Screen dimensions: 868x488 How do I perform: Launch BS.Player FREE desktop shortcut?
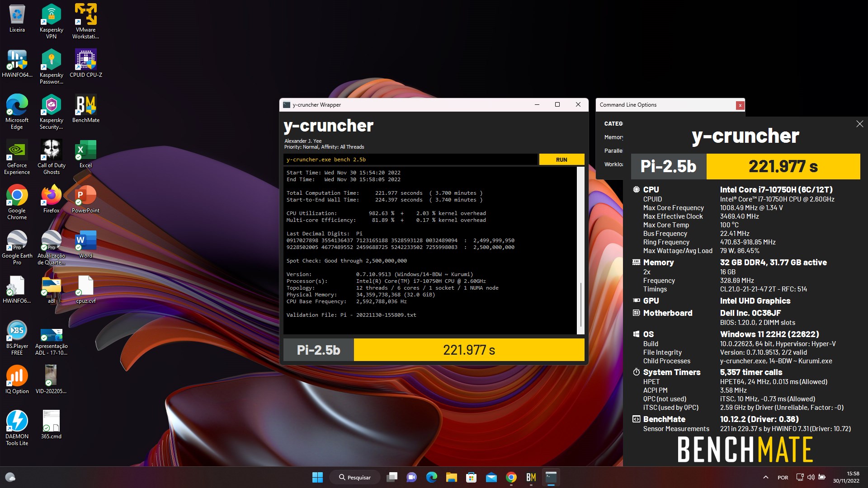[x=17, y=338]
